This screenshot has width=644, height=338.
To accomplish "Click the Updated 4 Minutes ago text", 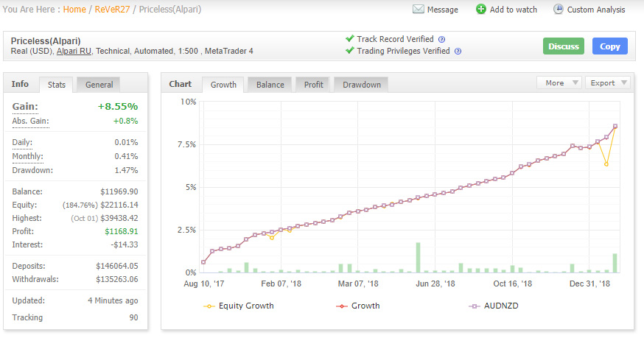I will coord(113,300).
